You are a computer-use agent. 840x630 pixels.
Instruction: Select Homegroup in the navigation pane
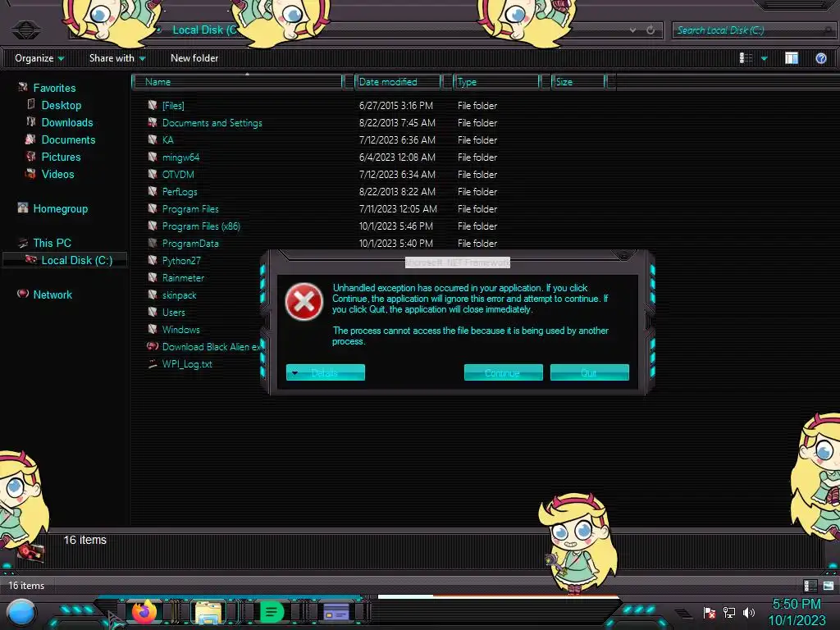coord(61,208)
